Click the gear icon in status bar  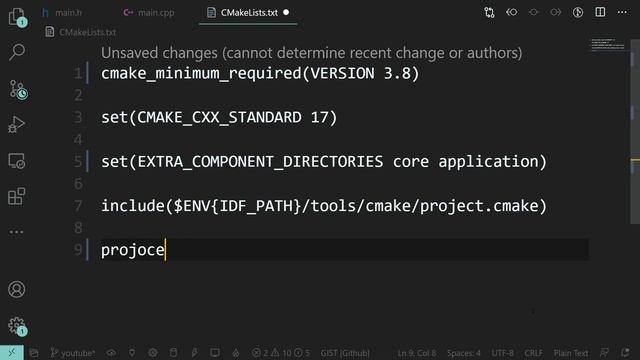153,353
